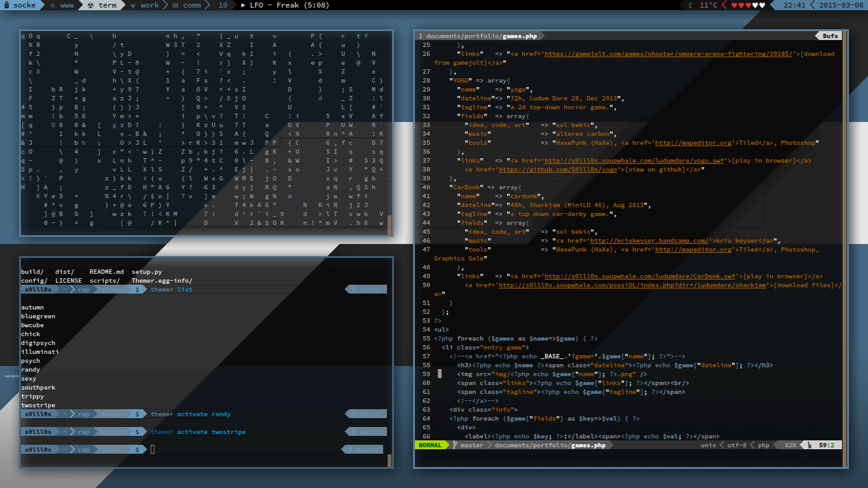This screenshot has width=868, height=488.
Task: Click the 2015-03-08 date
Action: pos(841,5)
